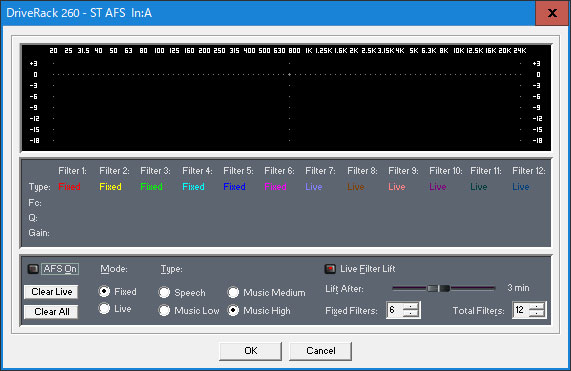Viewport: 571px width, 371px height.
Task: Increase the Fixed Filters count
Action: [x=412, y=307]
